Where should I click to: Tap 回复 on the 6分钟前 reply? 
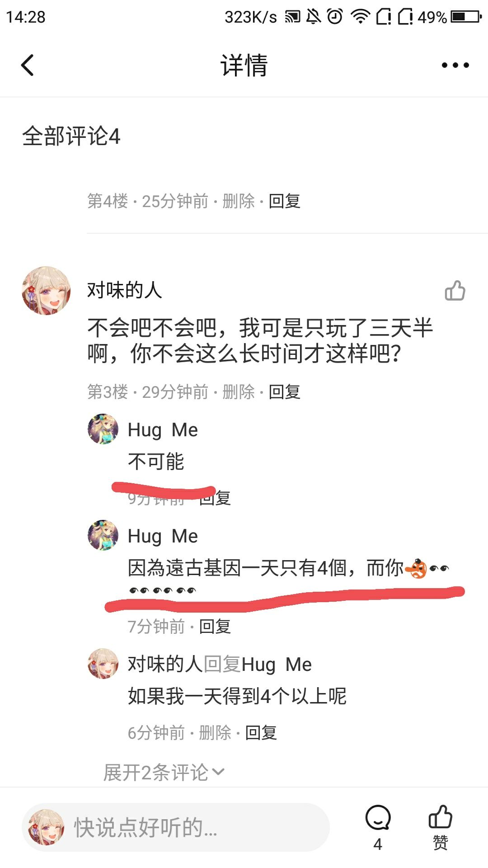point(261,733)
